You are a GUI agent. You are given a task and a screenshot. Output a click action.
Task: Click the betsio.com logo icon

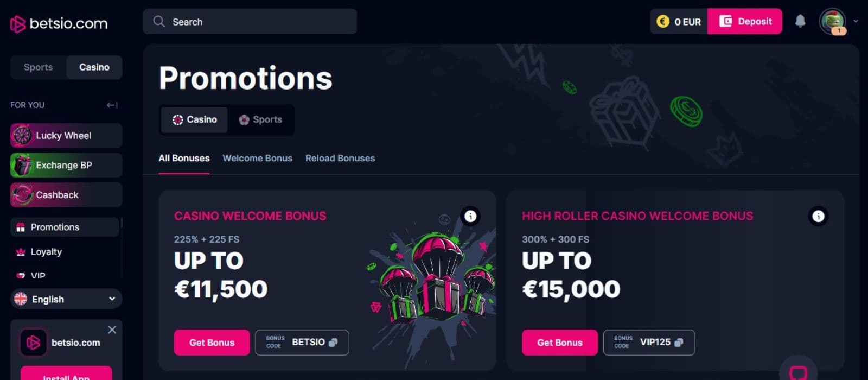pos(18,24)
